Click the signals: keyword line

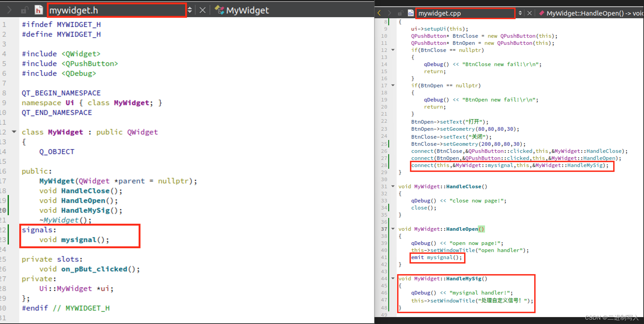[39, 230]
